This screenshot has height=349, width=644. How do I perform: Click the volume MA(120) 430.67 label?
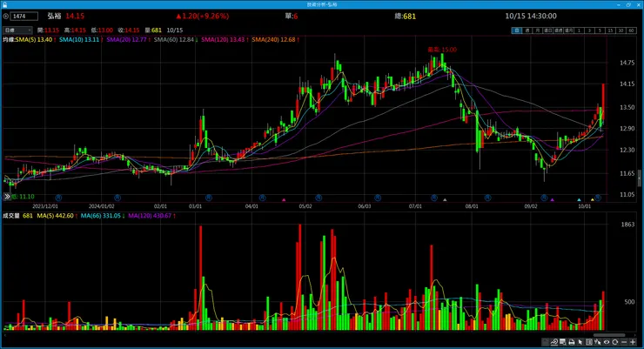tap(151, 216)
